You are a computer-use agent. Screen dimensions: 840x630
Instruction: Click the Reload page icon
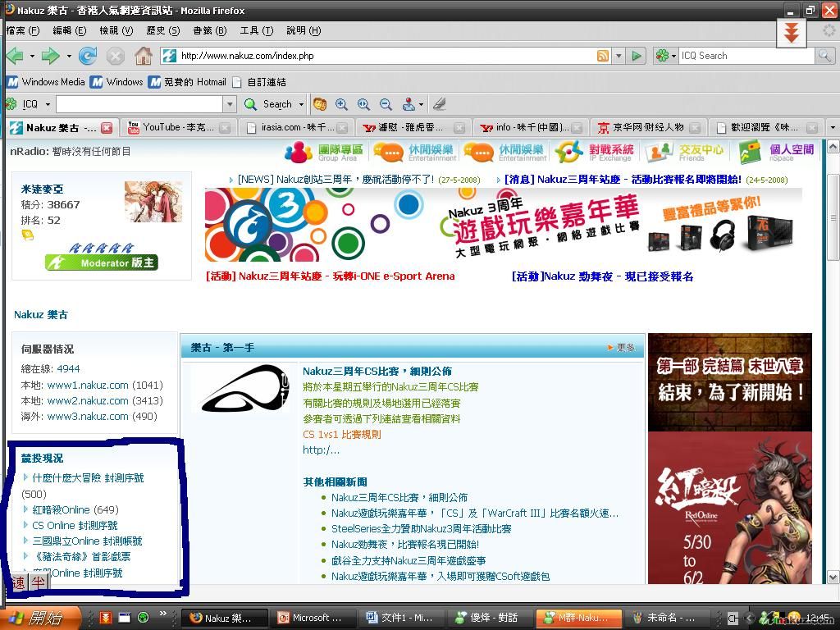[88, 56]
